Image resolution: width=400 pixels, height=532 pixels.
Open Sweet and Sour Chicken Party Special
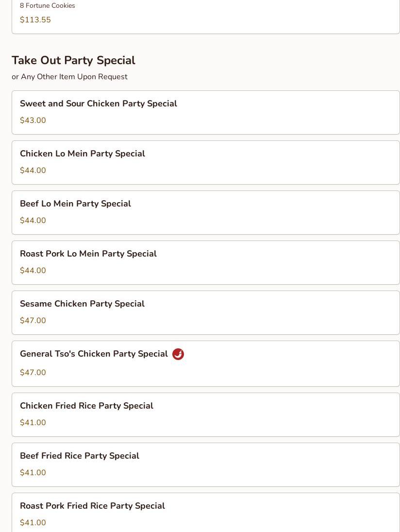[99, 103]
